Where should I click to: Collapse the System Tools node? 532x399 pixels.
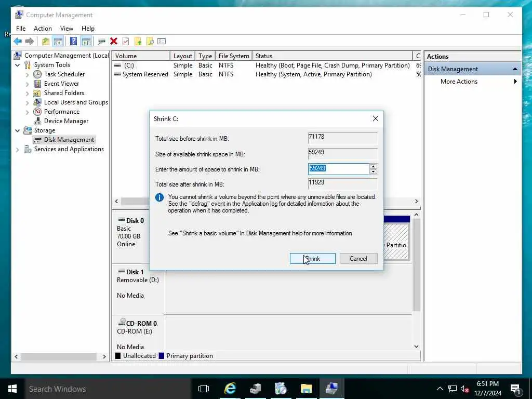(17, 65)
